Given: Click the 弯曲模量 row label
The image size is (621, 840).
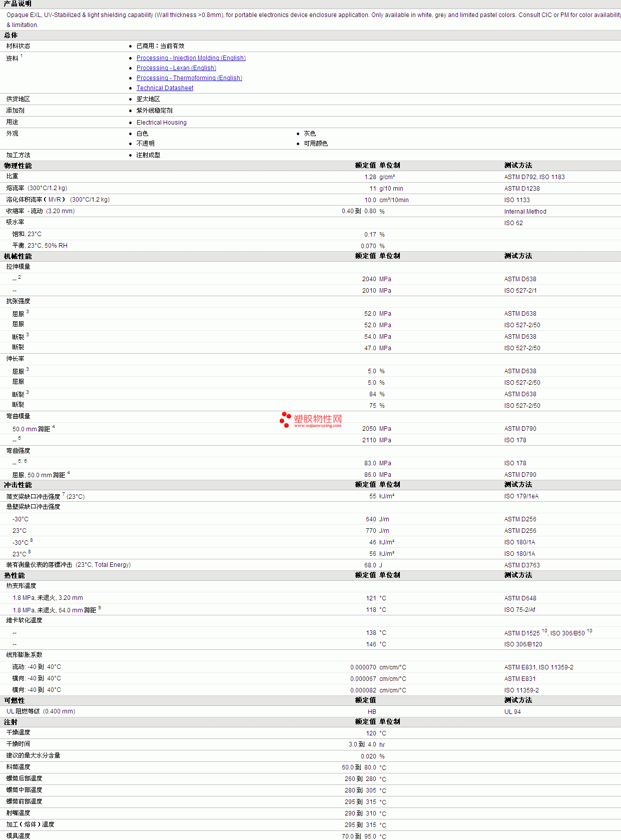Looking at the screenshot, I should tap(18, 416).
